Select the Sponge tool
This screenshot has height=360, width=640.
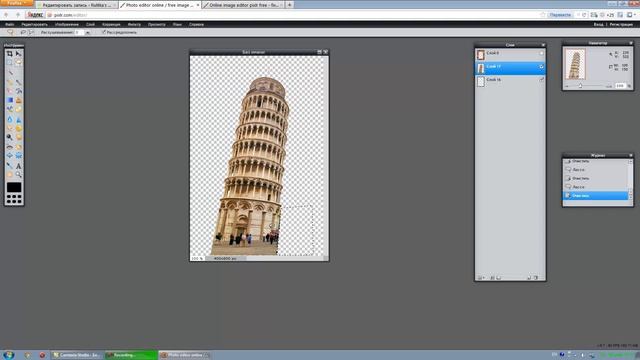pyautogui.click(x=18, y=129)
